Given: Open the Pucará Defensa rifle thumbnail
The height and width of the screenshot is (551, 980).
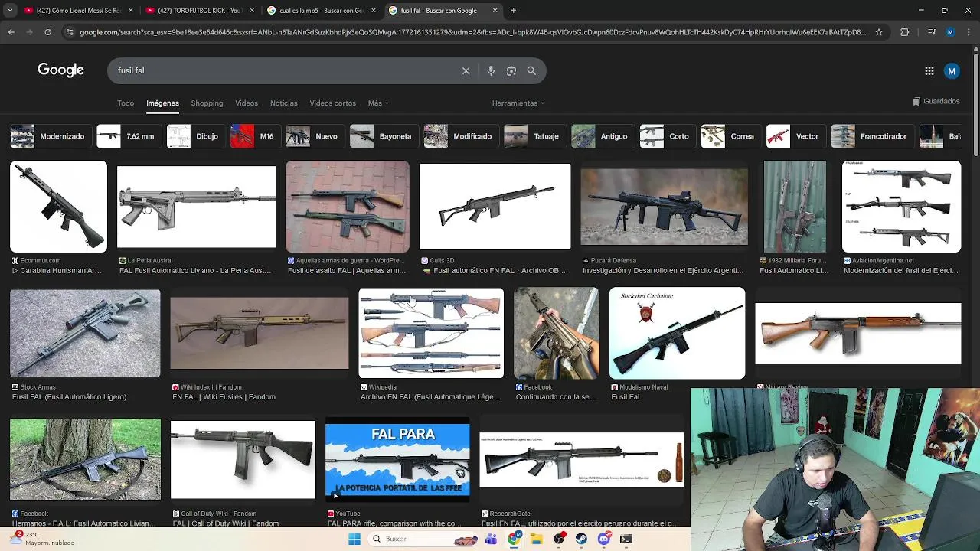Looking at the screenshot, I should tap(664, 207).
